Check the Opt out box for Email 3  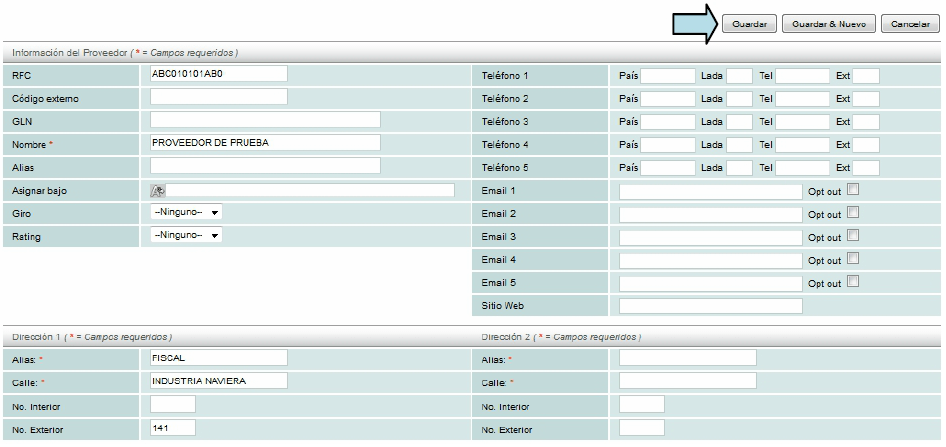point(853,236)
